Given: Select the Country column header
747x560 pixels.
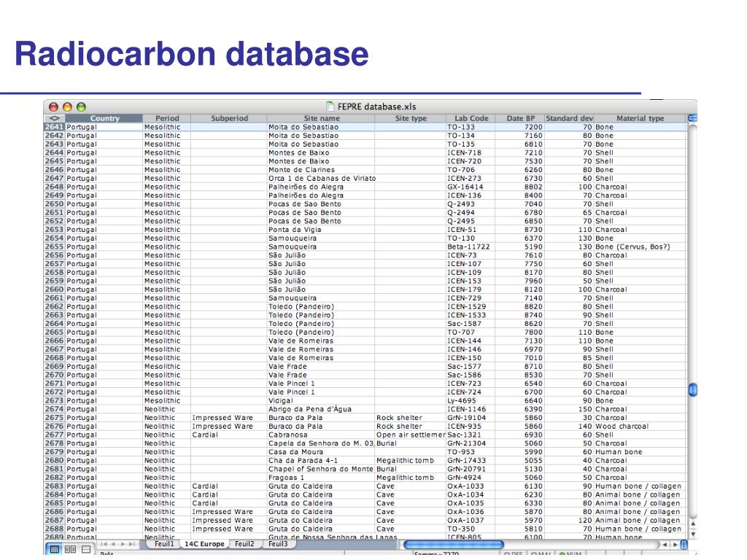Looking at the screenshot, I should [104, 118].
